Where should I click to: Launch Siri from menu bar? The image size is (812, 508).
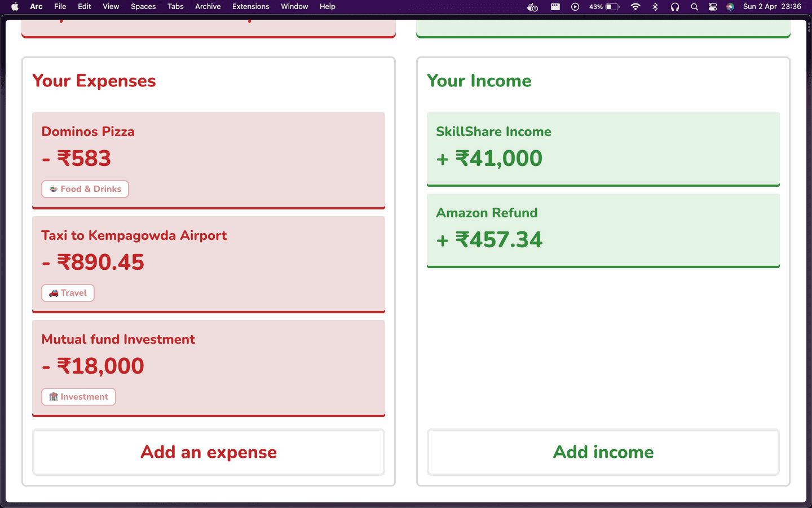click(x=730, y=7)
